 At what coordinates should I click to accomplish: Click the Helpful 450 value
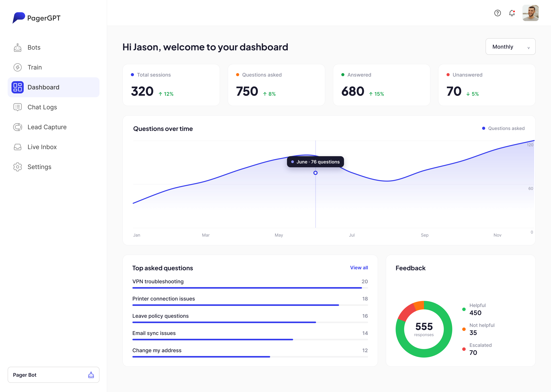(x=475, y=313)
